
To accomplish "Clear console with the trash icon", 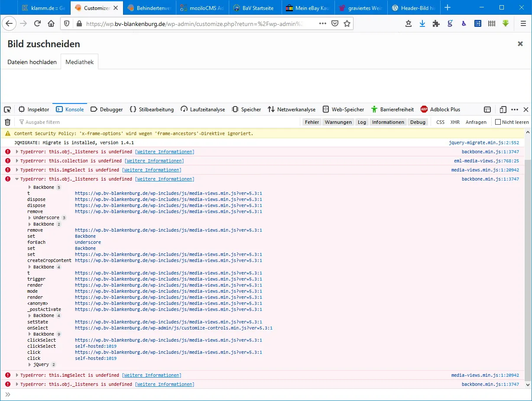I will (7, 122).
